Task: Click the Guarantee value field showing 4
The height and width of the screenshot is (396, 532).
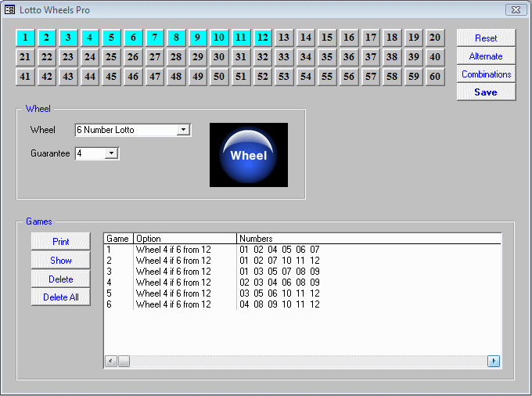Action: 90,153
